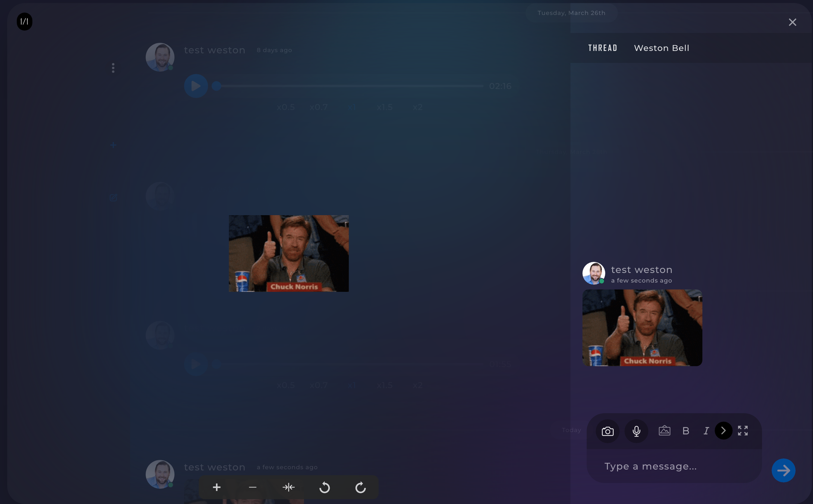
Task: Set 02:16 audio speed to x0.7
Action: (x=318, y=107)
